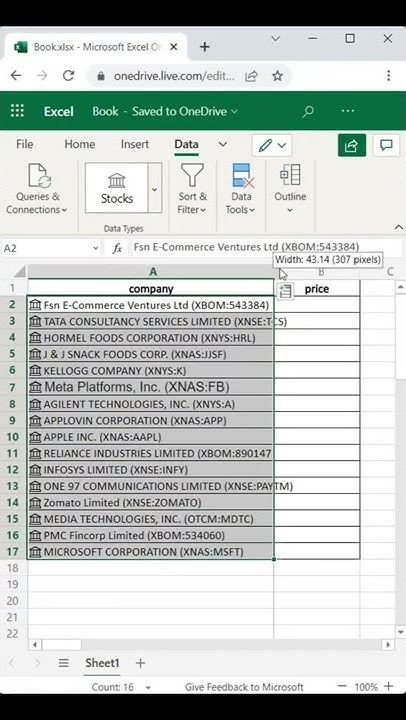Apply the Stocks data type

tap(117, 187)
